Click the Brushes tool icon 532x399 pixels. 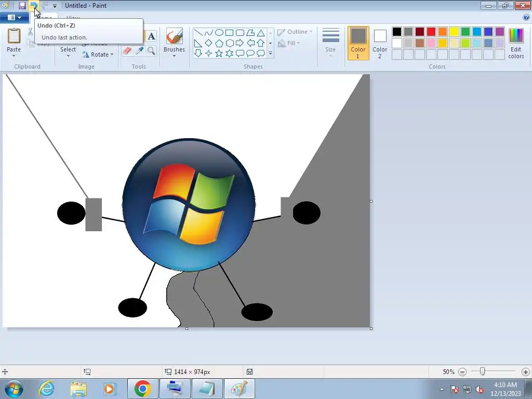(174, 36)
